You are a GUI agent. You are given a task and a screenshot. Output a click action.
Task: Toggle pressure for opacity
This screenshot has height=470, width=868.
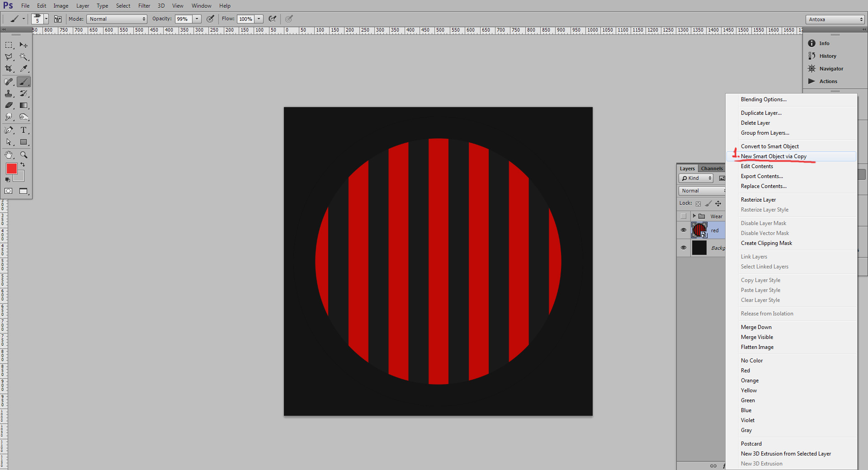coord(210,19)
